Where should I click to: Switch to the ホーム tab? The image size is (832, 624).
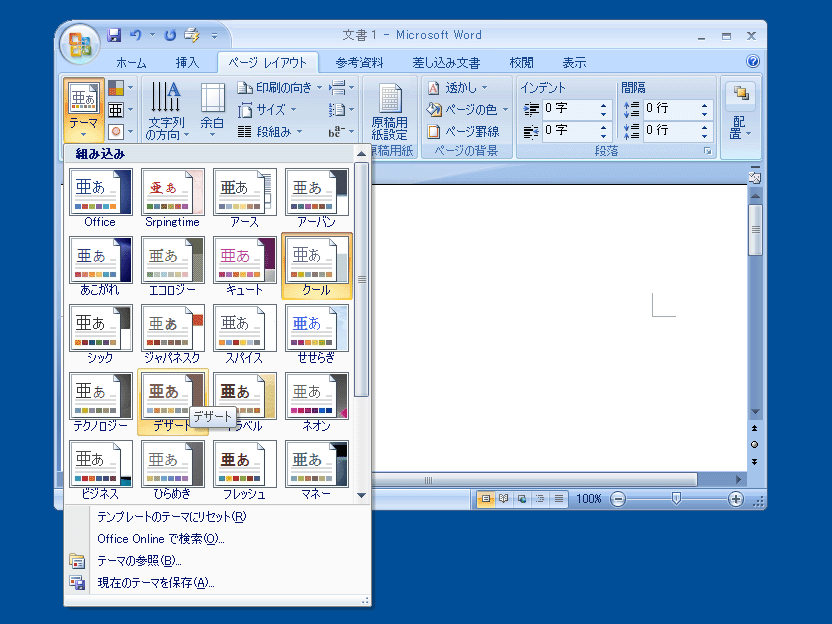(x=131, y=63)
